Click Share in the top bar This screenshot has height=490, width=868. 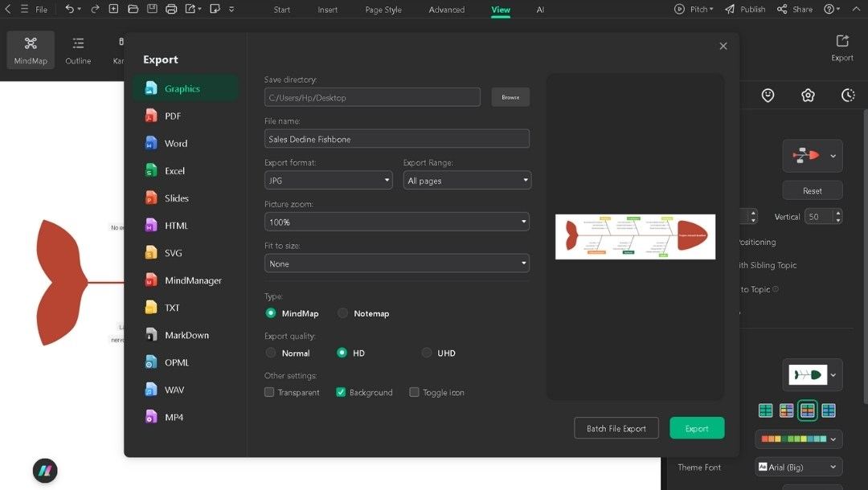tap(795, 9)
